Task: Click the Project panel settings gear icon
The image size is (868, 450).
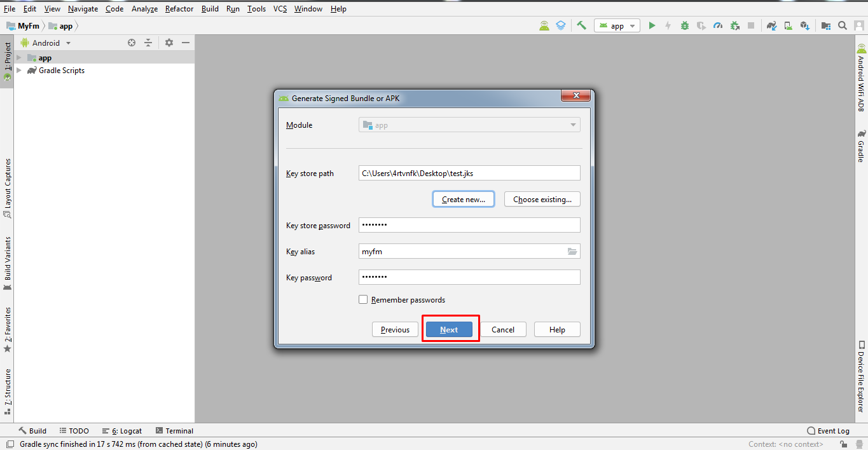Action: point(169,43)
